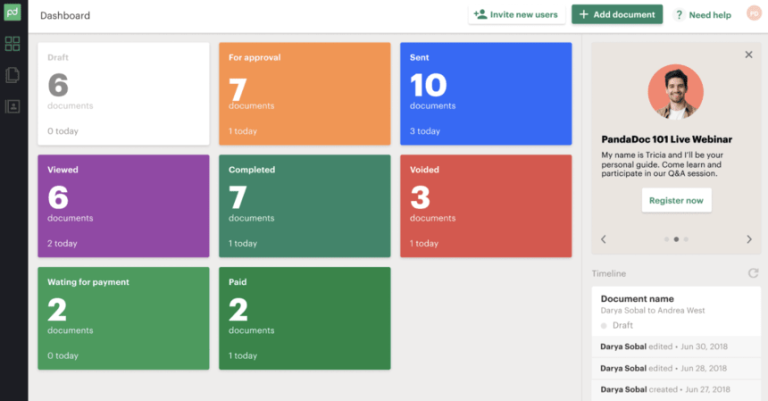Open the Documents icon in sidebar
This screenshot has width=768, height=401.
pyautogui.click(x=13, y=75)
